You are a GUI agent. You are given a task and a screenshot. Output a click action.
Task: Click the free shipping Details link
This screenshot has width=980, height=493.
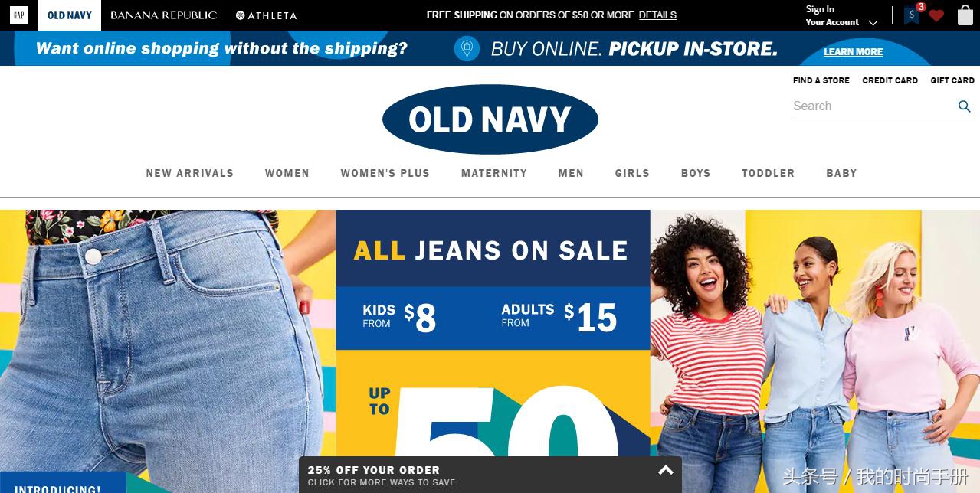657,15
